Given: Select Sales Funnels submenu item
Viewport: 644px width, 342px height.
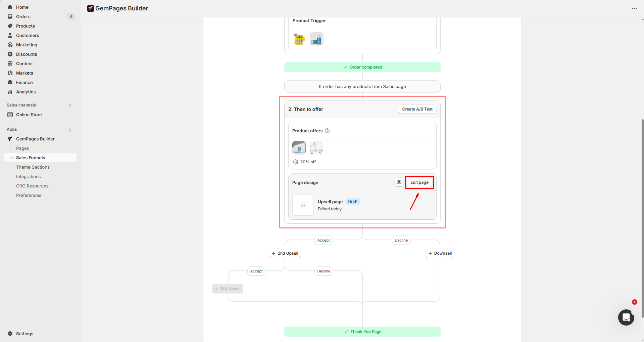Looking at the screenshot, I should (40, 158).
